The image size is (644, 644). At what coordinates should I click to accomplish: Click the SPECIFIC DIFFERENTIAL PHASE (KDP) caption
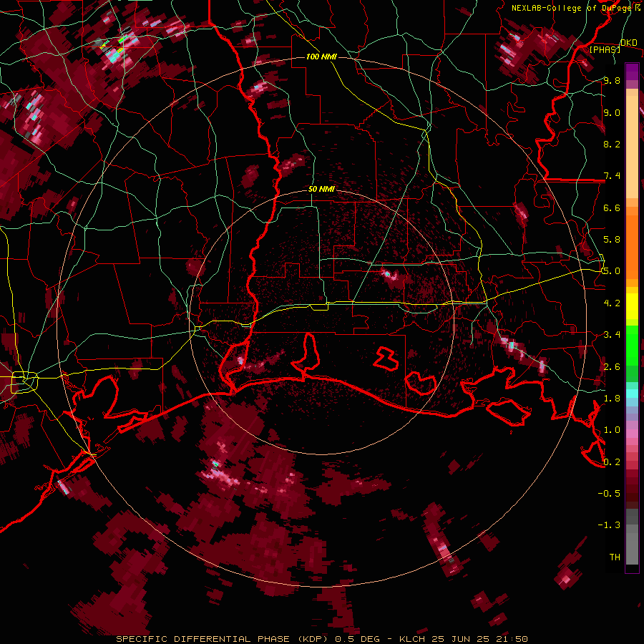(x=224, y=639)
